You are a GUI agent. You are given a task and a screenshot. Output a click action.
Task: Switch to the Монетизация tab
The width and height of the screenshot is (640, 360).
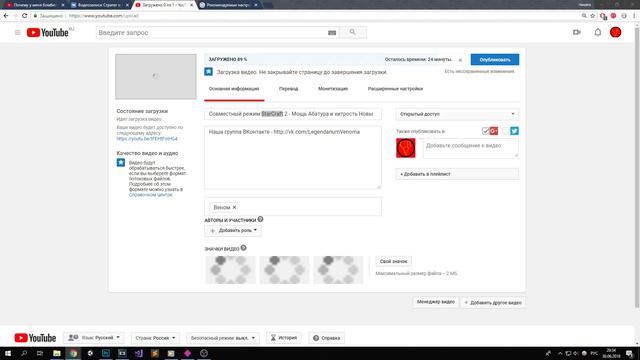(333, 89)
